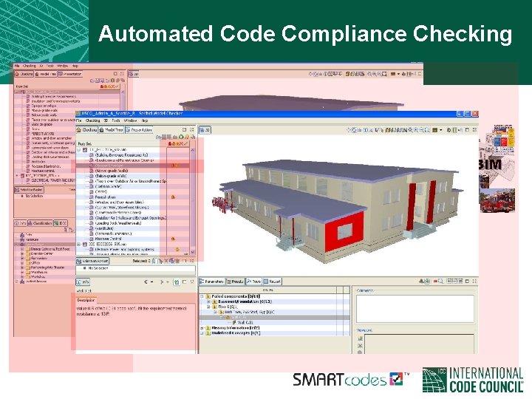This screenshot has height=399, width=532.
Task: Open the File menu in the background window
Action: 16,66
